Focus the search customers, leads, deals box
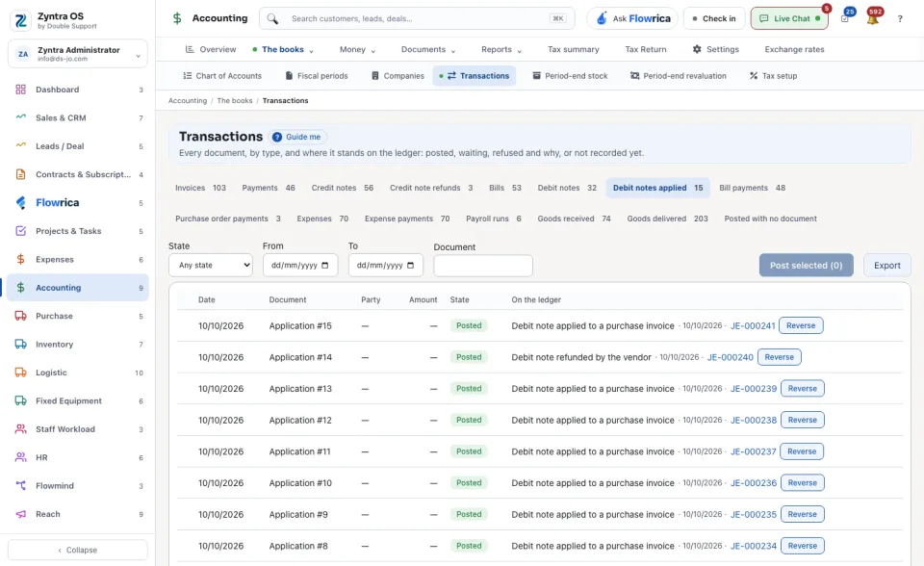The width and height of the screenshot is (924, 566). (x=417, y=19)
